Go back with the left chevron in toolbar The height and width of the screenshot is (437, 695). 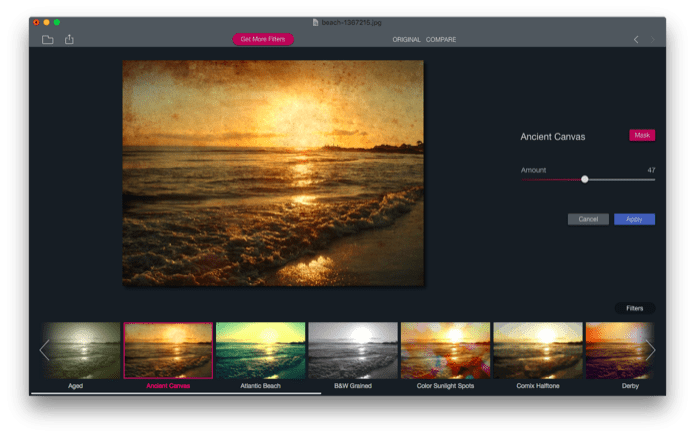pos(636,39)
